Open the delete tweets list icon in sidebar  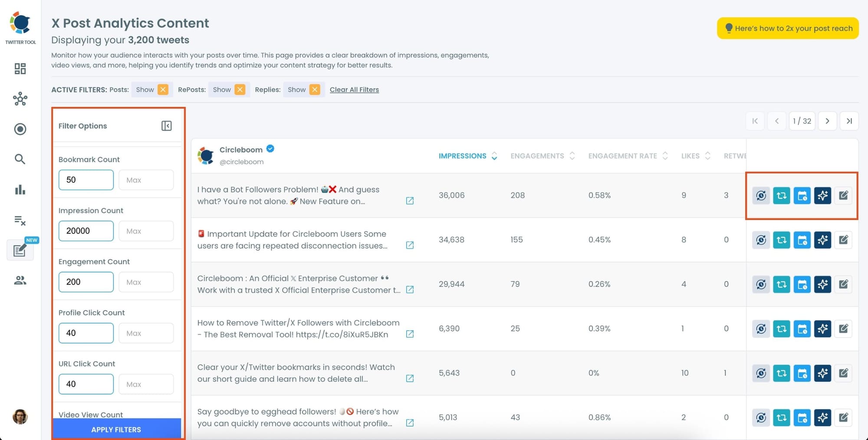tap(20, 220)
